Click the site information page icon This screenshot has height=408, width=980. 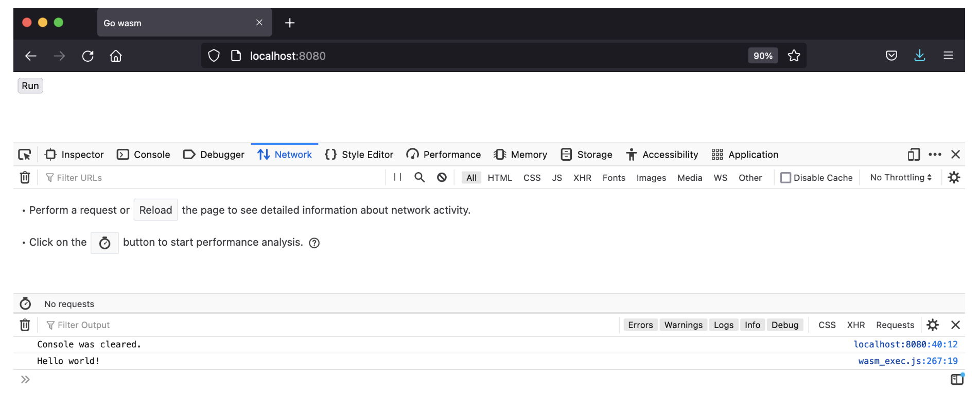pyautogui.click(x=236, y=56)
